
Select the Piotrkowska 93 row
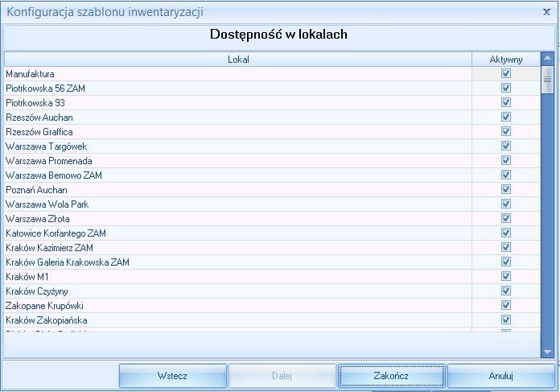pos(272,102)
